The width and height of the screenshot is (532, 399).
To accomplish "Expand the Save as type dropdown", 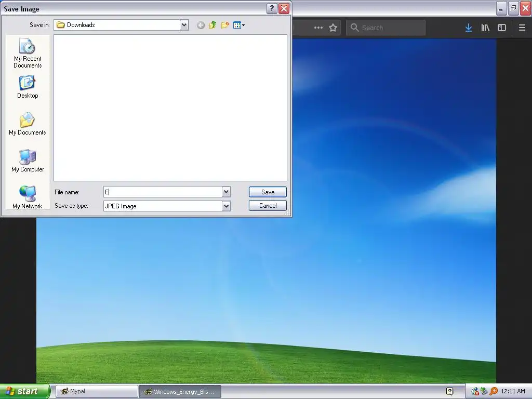I will tap(227, 206).
